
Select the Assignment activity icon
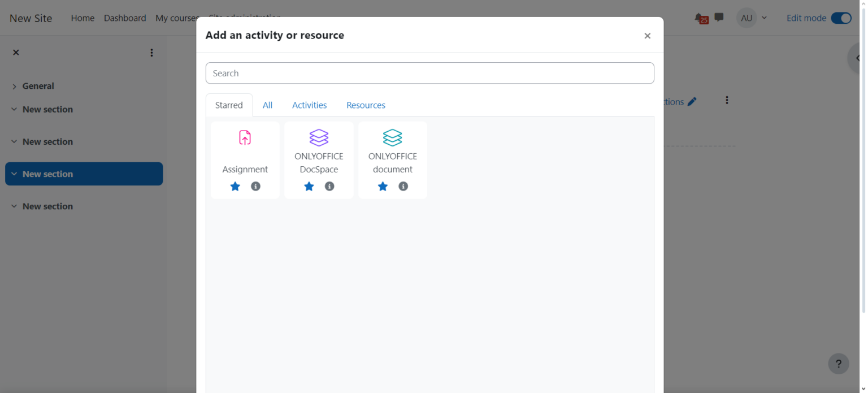(245, 137)
